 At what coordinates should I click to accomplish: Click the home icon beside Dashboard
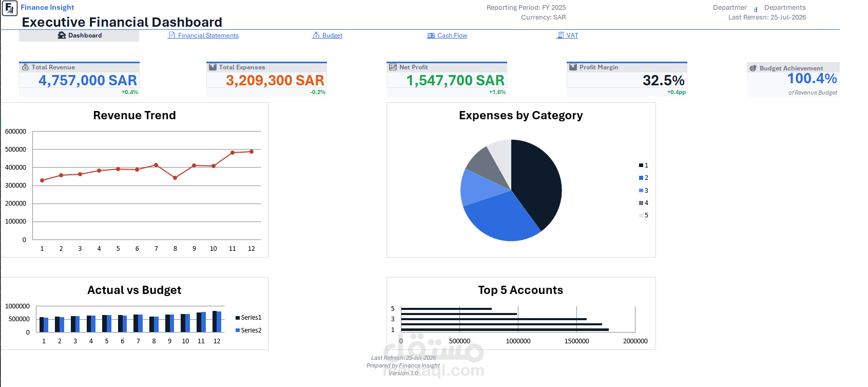(x=62, y=35)
